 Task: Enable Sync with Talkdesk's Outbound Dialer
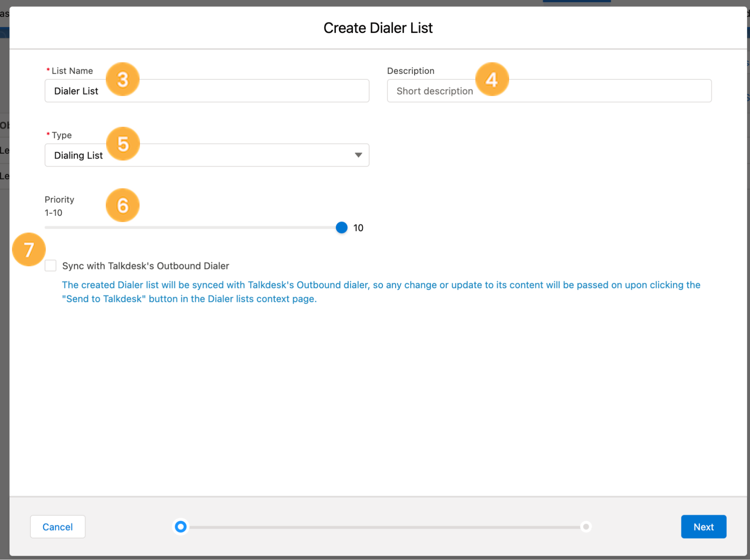50,266
